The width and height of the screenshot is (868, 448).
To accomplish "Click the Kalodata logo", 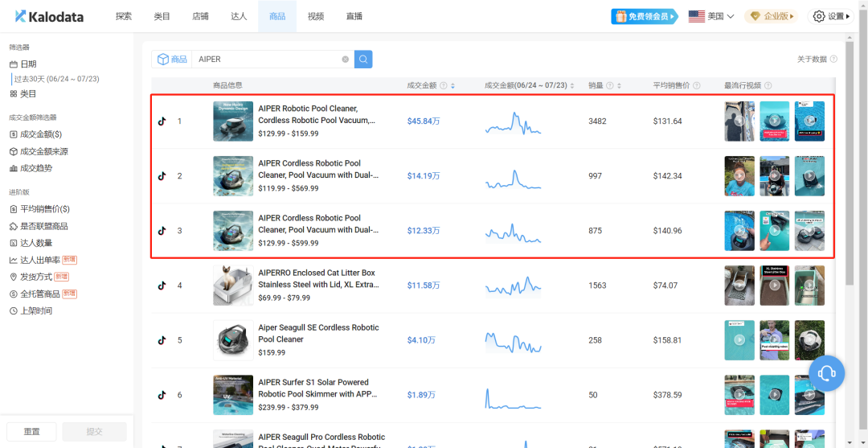I will (49, 16).
